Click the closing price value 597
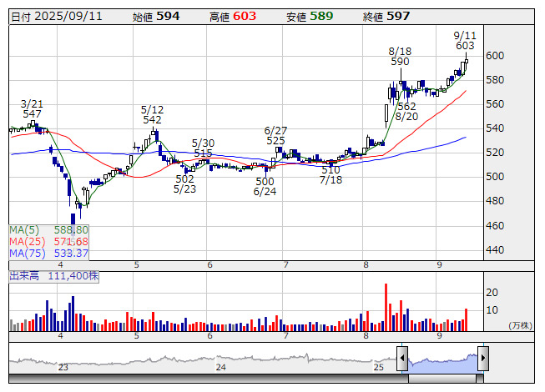The image size is (545, 392). click(x=398, y=16)
